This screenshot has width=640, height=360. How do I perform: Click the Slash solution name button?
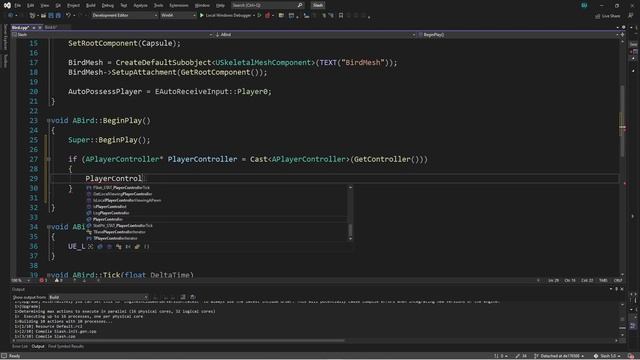(318, 5)
